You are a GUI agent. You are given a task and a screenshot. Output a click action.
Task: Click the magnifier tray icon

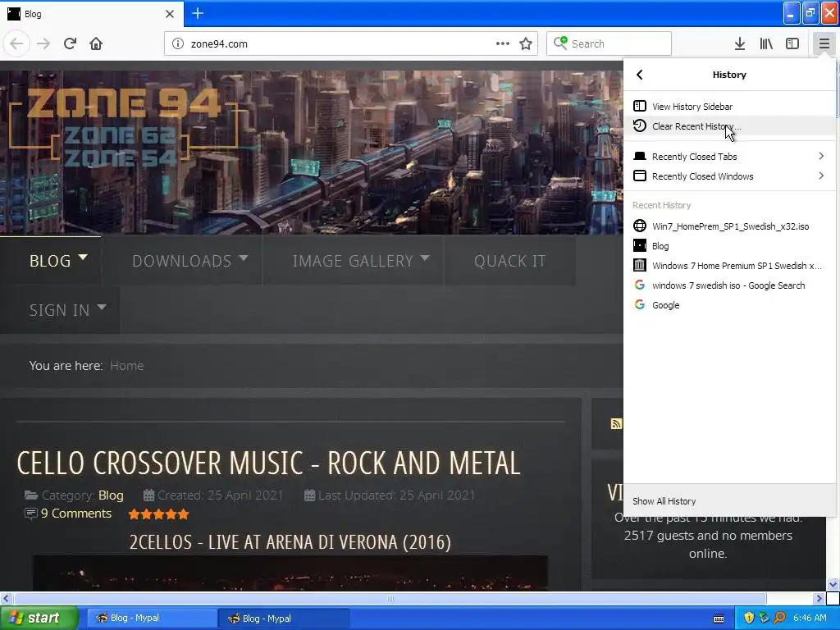(x=779, y=619)
